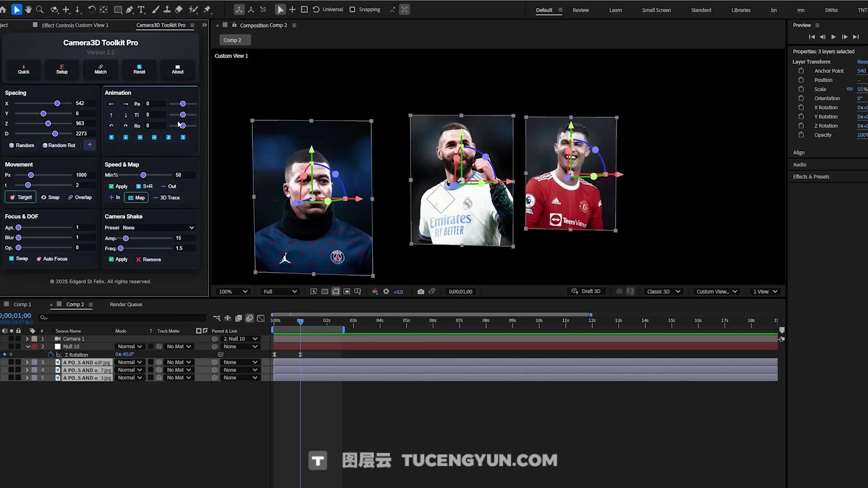
Task: Select the Hand tool
Action: 28,9
